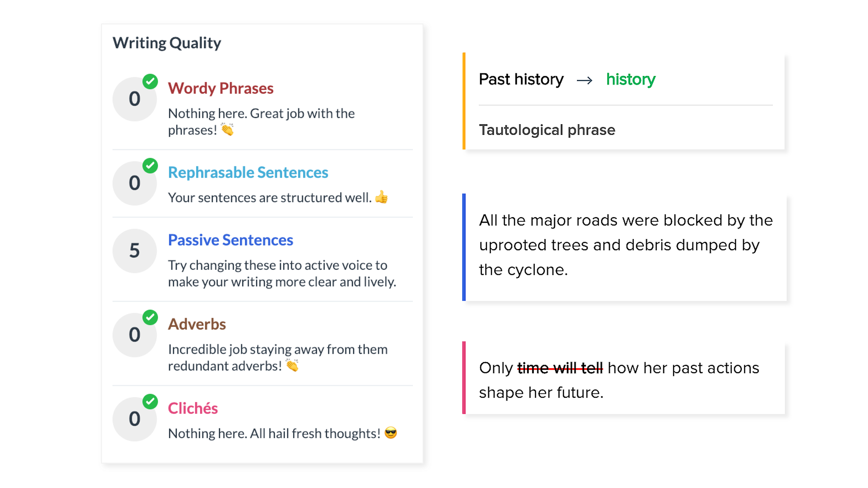Open the Rephrasable Sentences heading
The width and height of the screenshot is (868, 488).
pyautogui.click(x=248, y=172)
